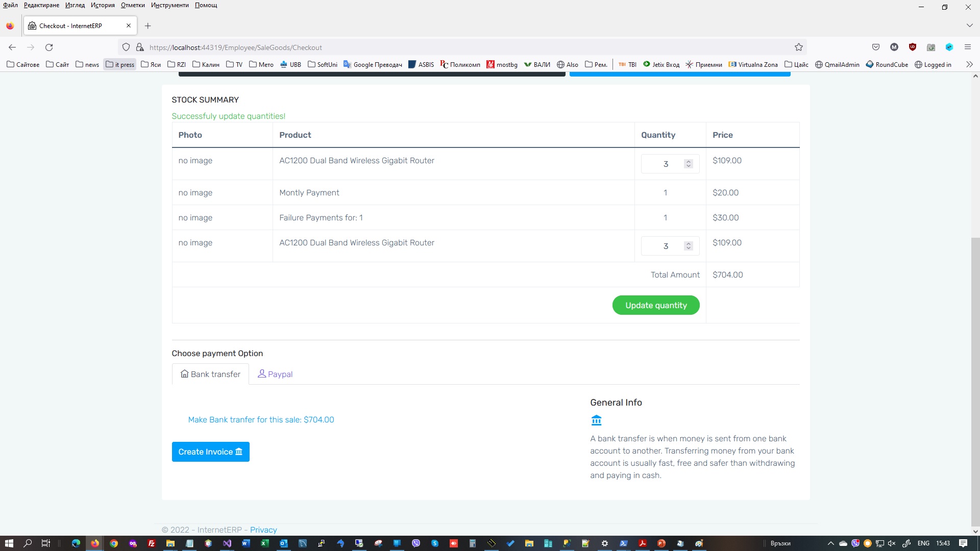Click into the first router quantity field
Image resolution: width=980 pixels, height=551 pixels.
click(665, 164)
